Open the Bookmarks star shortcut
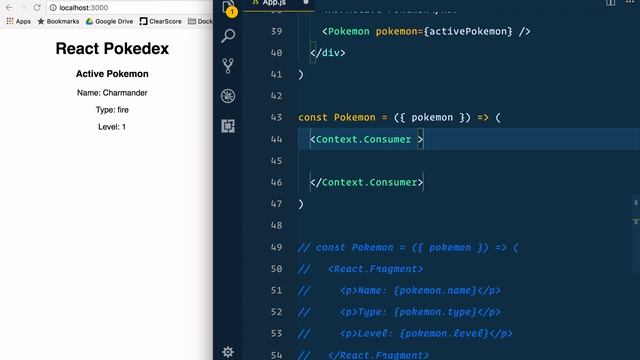640x360 pixels. 58,21
